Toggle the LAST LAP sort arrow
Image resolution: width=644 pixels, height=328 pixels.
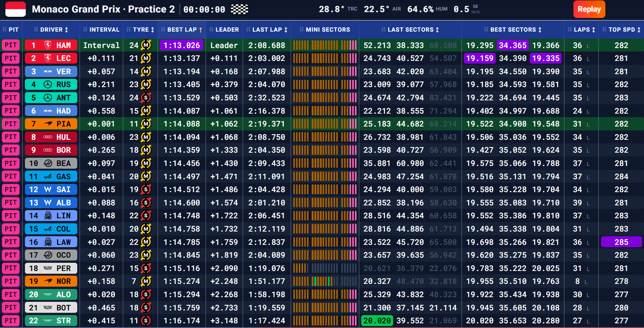point(286,30)
